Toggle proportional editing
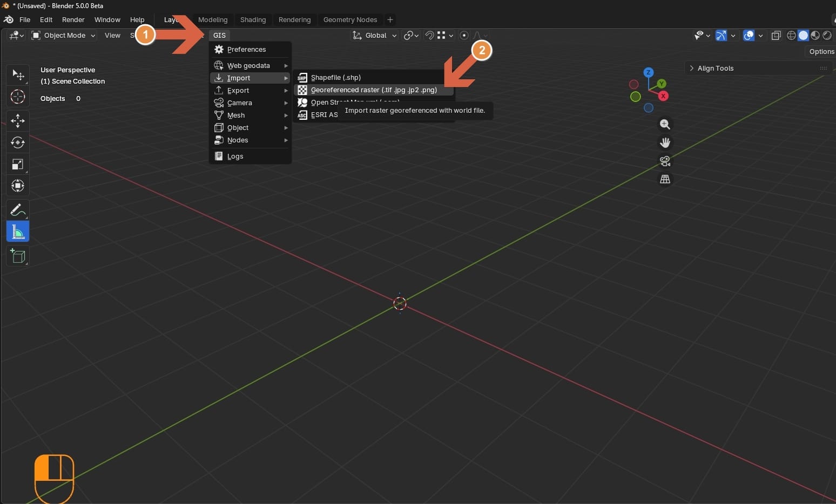 464,35
